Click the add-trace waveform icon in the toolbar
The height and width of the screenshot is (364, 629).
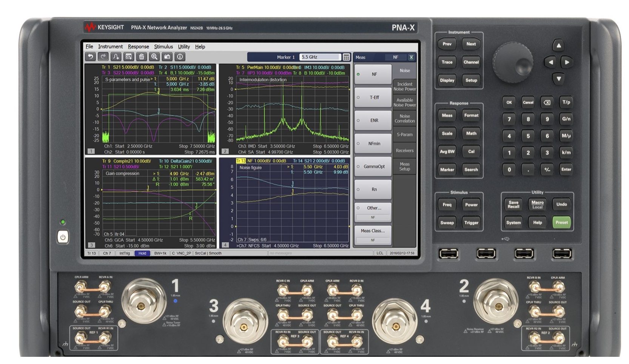point(116,57)
